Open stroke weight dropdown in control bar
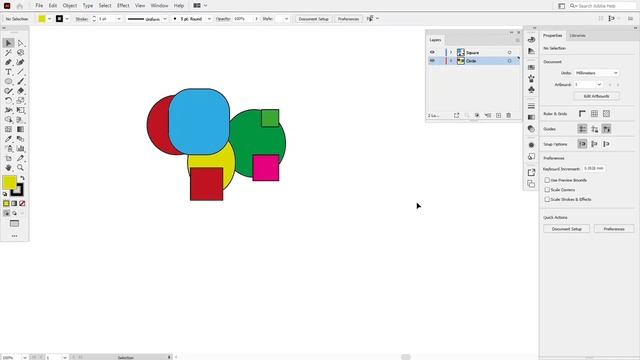This screenshot has width=640, height=360. click(x=119, y=19)
